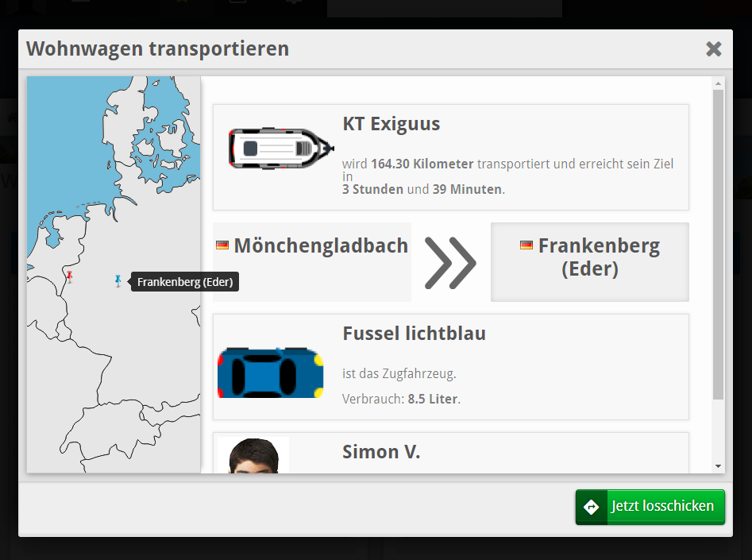Click Simon V.'s driver portrait
Viewport: 752px width, 560px height.
[253, 455]
